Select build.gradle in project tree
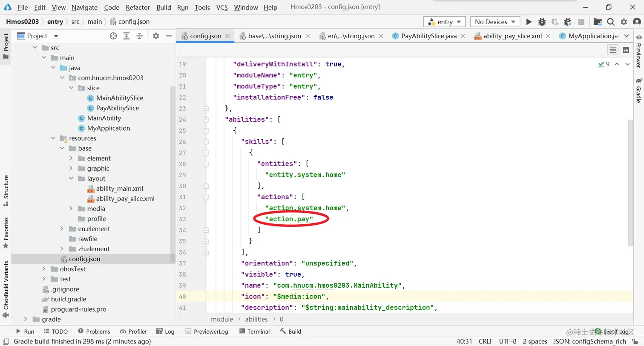Image resolution: width=644 pixels, height=346 pixels. point(69,299)
